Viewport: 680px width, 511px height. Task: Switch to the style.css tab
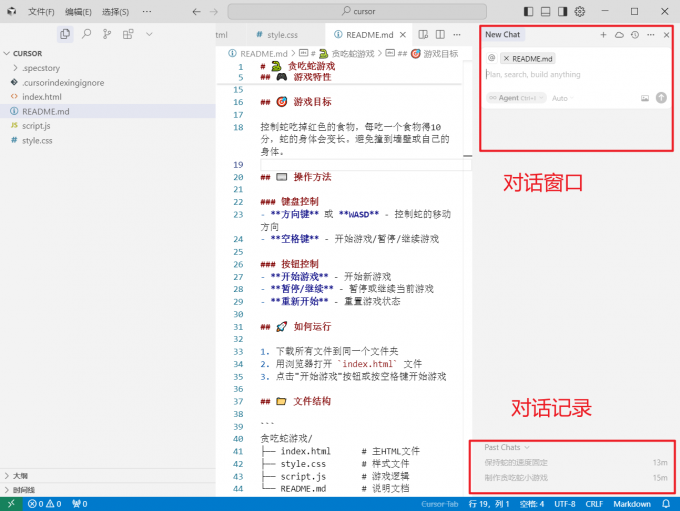click(282, 35)
